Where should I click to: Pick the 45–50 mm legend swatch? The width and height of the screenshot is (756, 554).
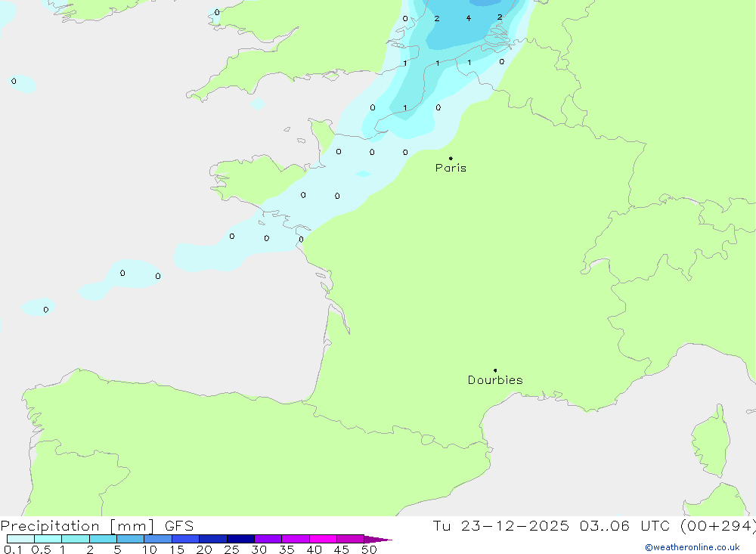click(351, 539)
